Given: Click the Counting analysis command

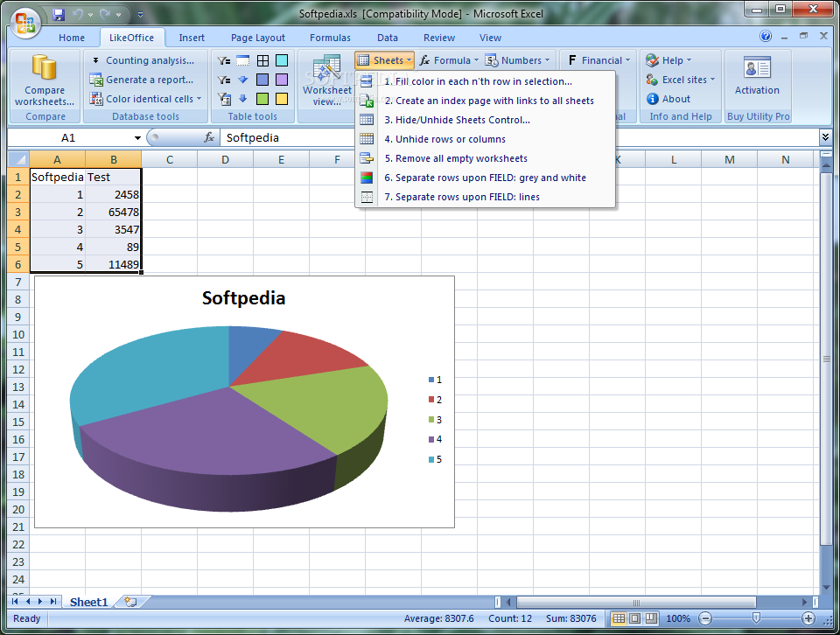Looking at the screenshot, I should click(143, 60).
